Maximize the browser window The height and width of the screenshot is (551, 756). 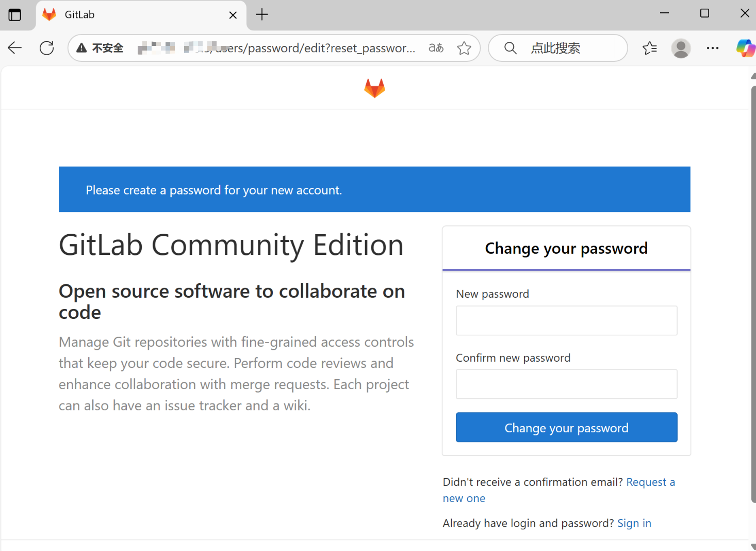(x=704, y=13)
